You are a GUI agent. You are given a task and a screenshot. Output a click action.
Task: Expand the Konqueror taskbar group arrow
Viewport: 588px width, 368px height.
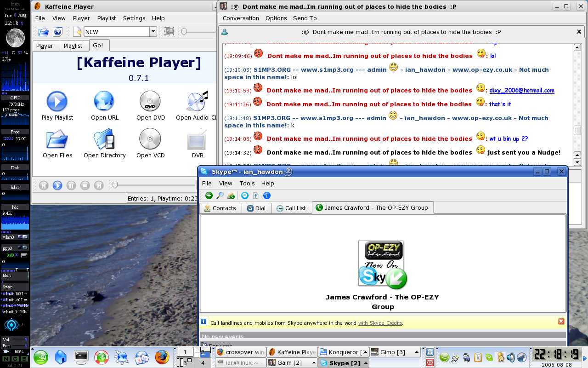click(365, 352)
